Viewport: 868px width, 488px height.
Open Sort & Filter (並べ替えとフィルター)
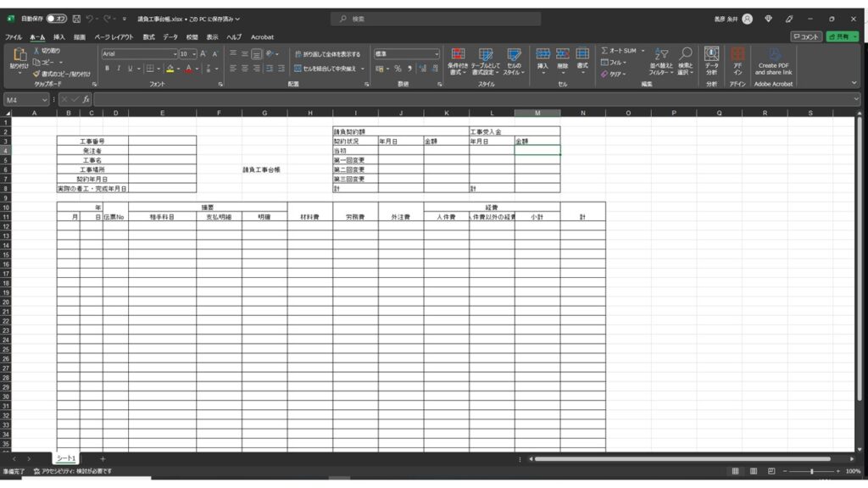661,61
